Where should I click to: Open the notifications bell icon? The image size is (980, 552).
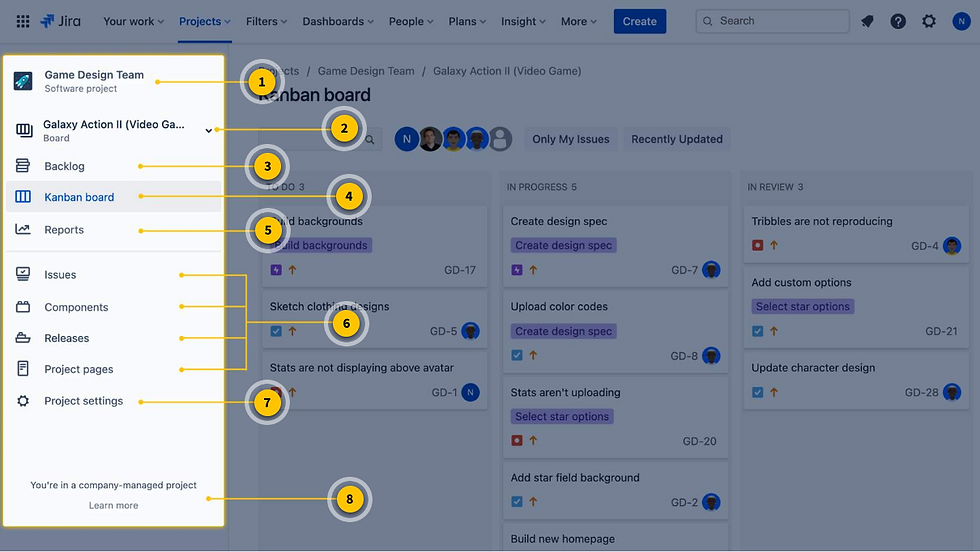pos(867,21)
